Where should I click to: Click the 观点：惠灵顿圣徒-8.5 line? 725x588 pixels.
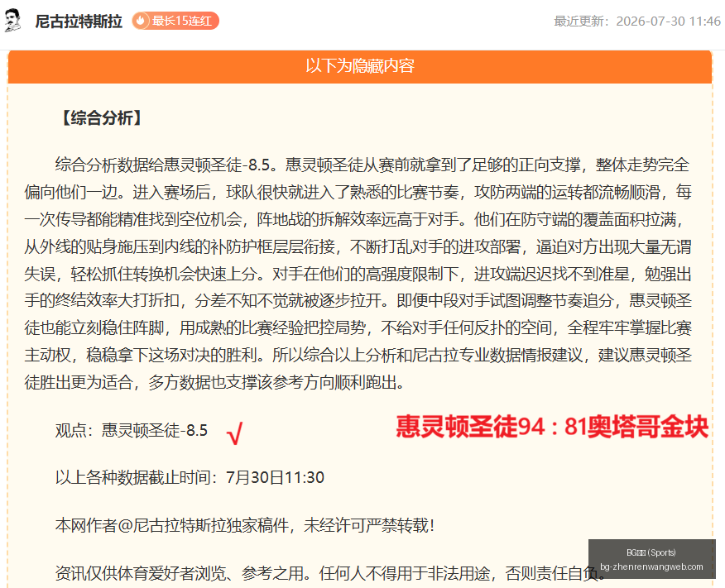tap(132, 431)
